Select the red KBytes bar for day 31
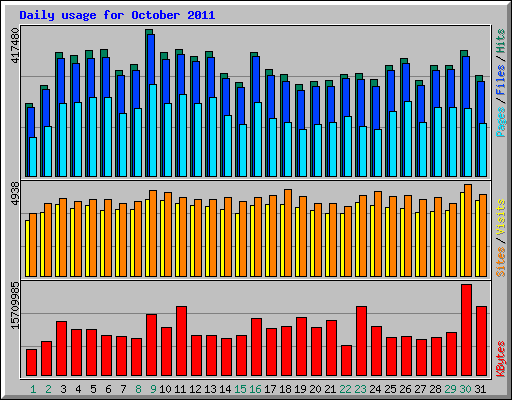The image size is (512, 400). [x=481, y=341]
